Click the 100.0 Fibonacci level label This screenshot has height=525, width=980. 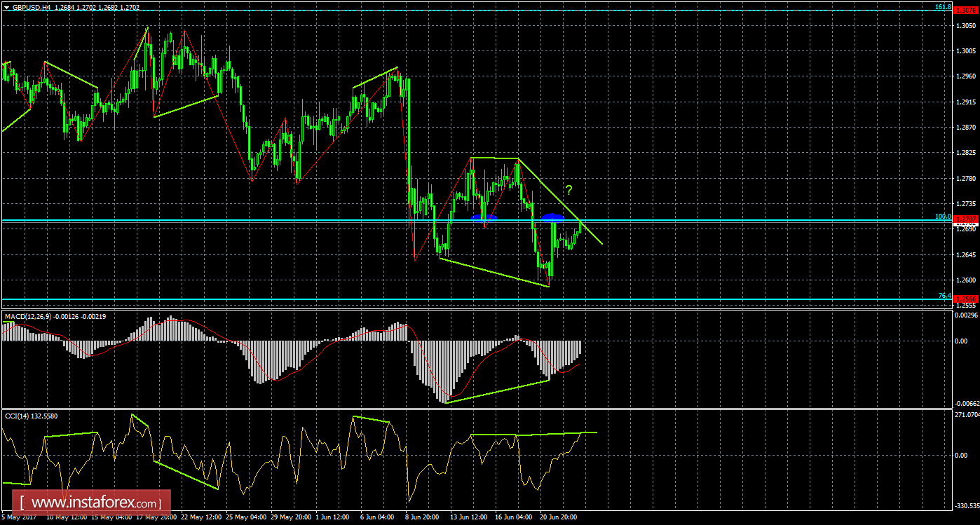pos(943,217)
